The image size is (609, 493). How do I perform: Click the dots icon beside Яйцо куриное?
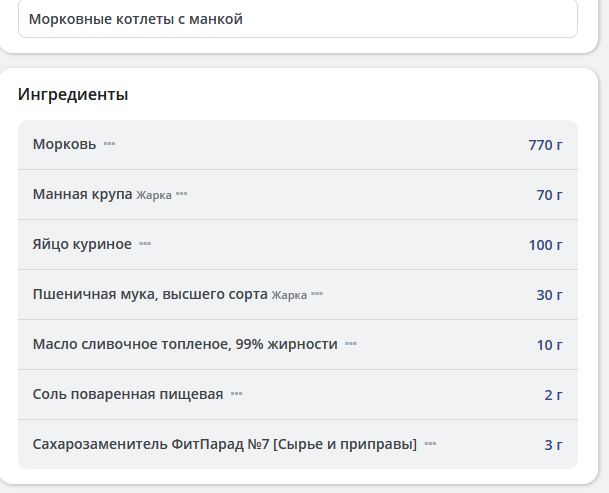point(145,244)
